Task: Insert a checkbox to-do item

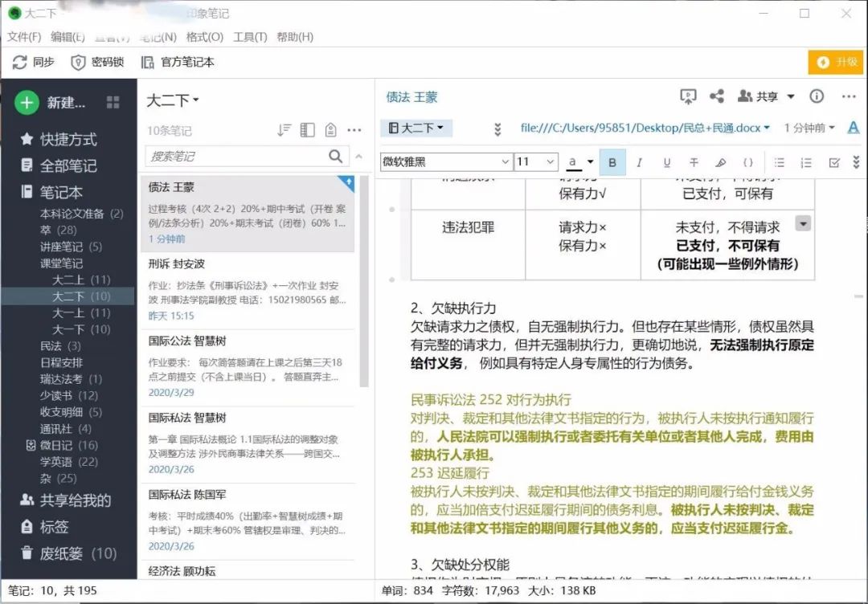Action: click(x=834, y=162)
